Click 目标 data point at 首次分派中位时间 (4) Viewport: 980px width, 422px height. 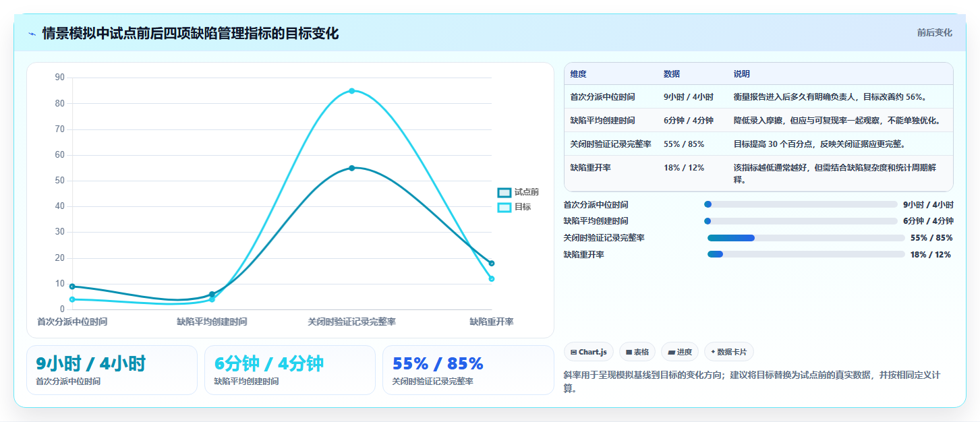pos(72,299)
